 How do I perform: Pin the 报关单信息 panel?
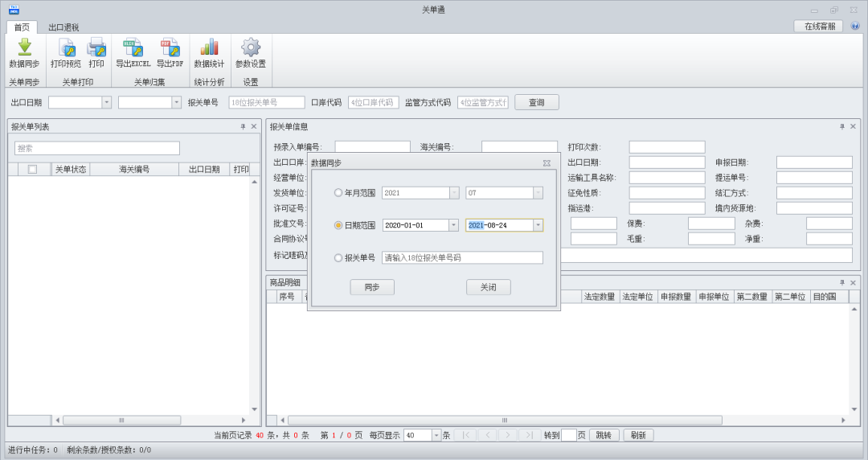[842, 126]
